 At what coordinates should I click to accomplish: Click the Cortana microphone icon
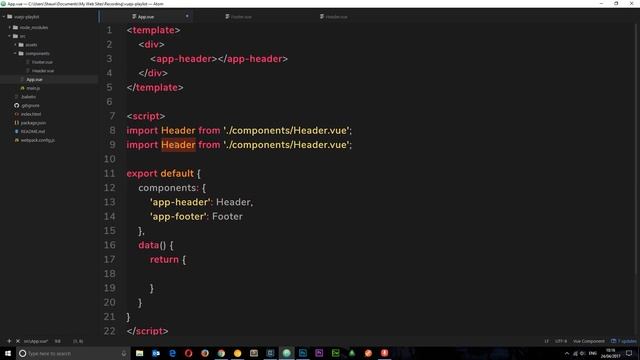point(124,353)
